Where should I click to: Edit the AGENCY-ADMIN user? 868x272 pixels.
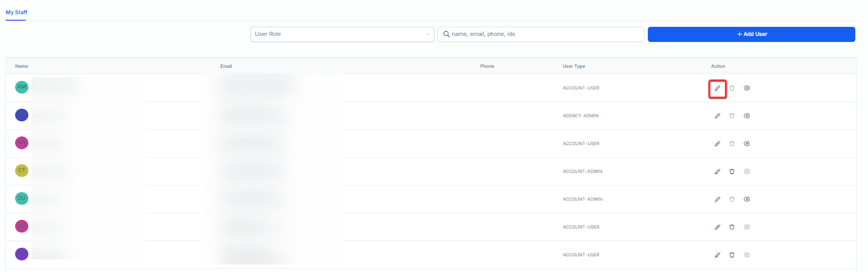[717, 116]
